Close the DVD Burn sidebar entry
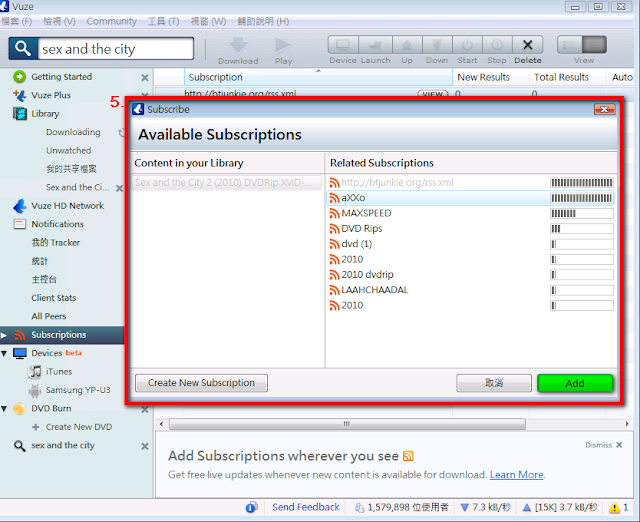The width and height of the screenshot is (640, 522). coord(144,409)
